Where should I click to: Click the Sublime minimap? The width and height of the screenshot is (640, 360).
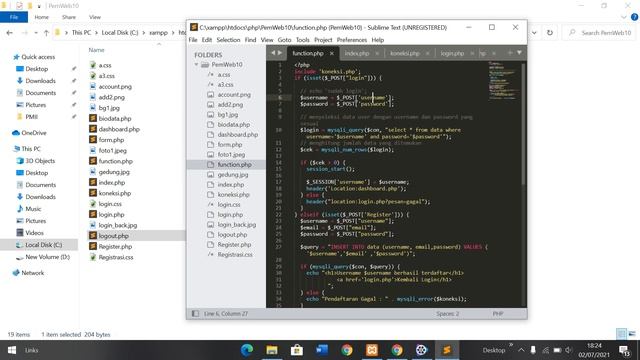click(x=504, y=80)
